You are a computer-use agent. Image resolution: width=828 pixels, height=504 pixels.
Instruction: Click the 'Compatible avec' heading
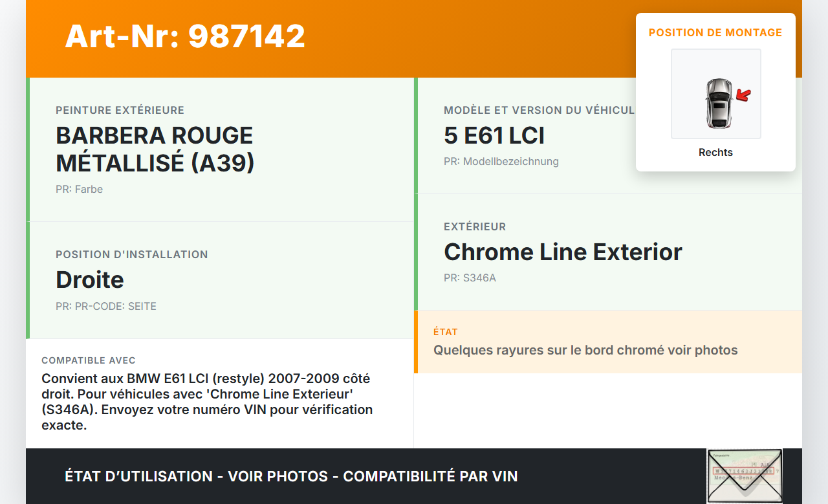tap(89, 360)
